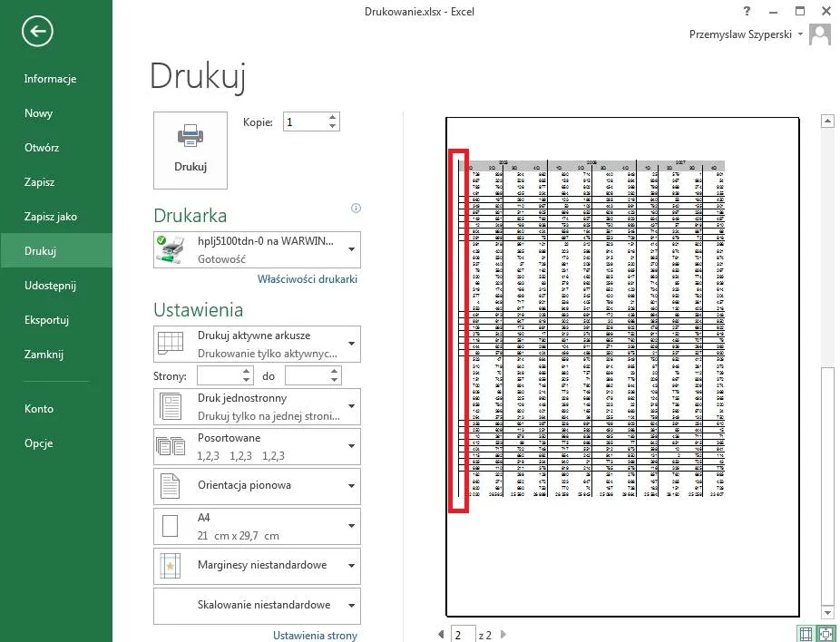Click the Właściwości drukarki link
The height and width of the screenshot is (642, 840).
pyautogui.click(x=308, y=279)
